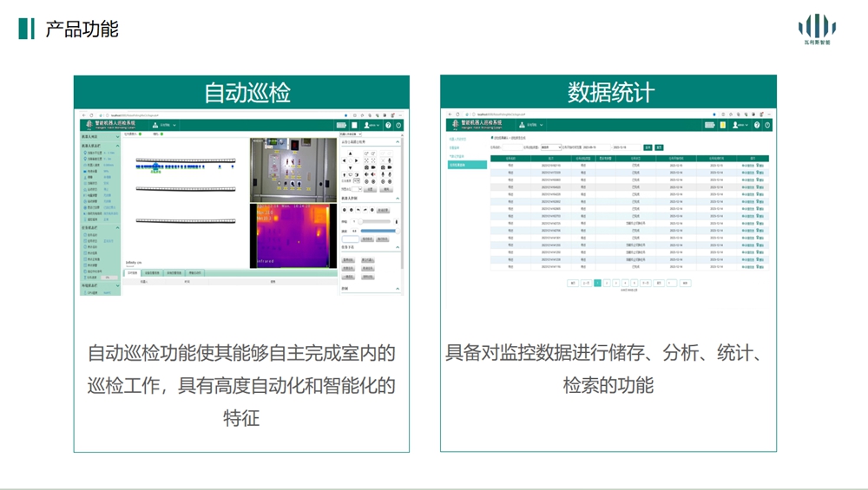
Task: Collapse the robot status panel in the left sidebar
Action: (117, 145)
